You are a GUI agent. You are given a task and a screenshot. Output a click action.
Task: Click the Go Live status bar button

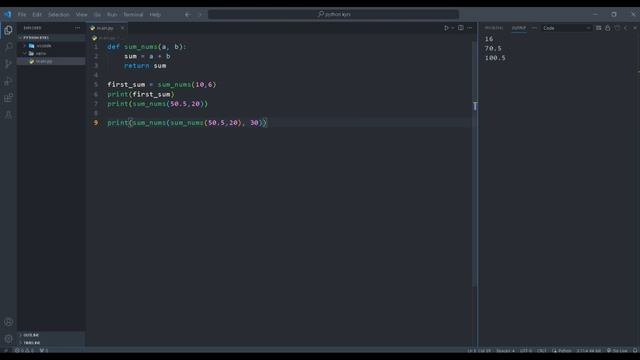click(617, 351)
